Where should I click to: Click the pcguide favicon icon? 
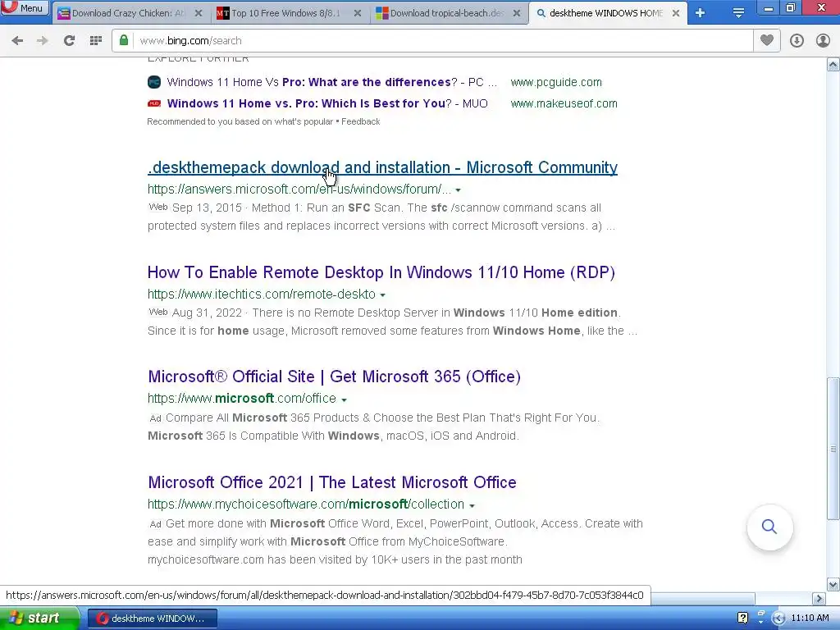click(x=154, y=82)
